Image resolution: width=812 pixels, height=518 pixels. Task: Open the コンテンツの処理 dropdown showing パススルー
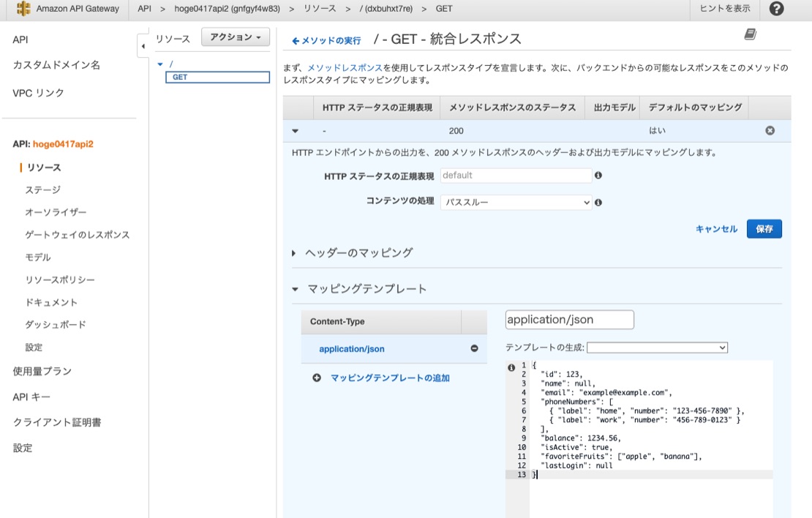pos(516,202)
